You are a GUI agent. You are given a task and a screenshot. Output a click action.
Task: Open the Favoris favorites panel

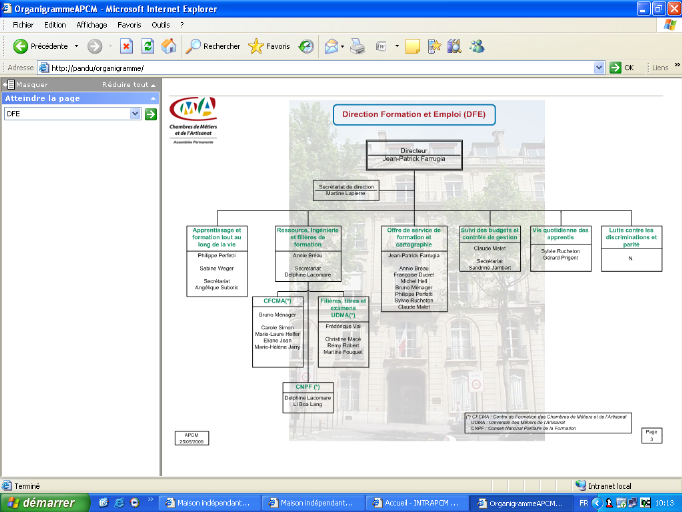pos(269,46)
